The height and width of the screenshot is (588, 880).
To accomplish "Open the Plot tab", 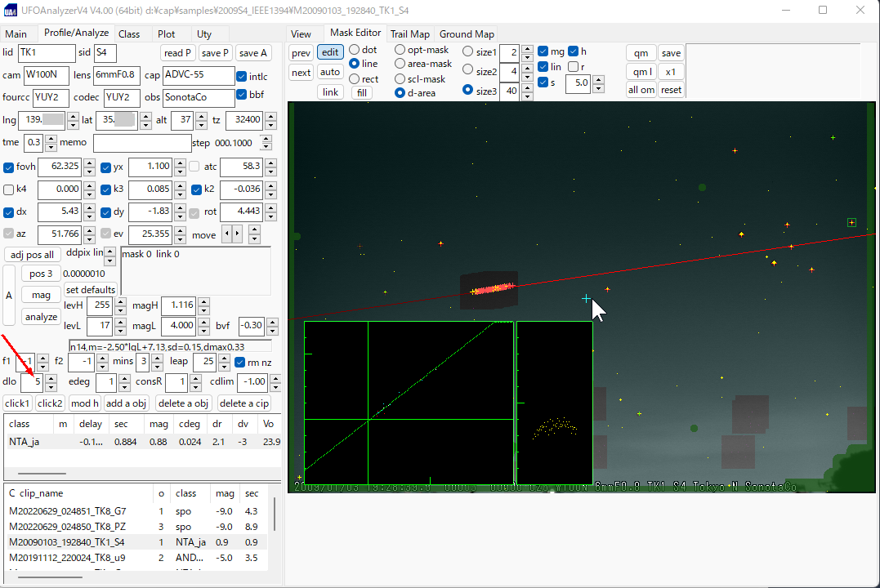I will 167,34.
